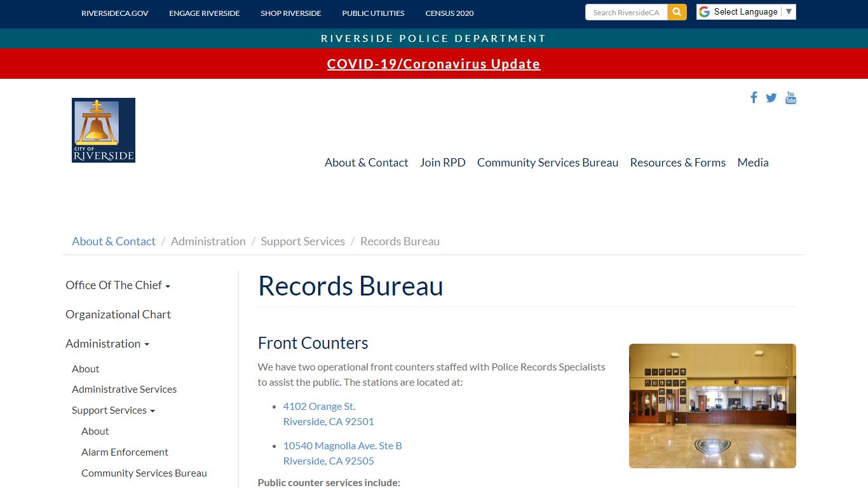Click the front counter lobby photo
Image resolution: width=868 pixels, height=488 pixels.
coord(712,406)
